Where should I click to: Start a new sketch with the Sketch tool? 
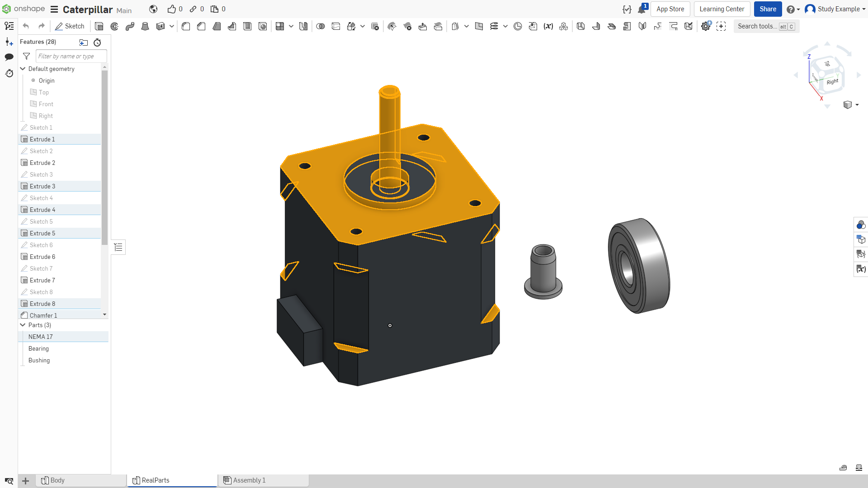coord(70,26)
